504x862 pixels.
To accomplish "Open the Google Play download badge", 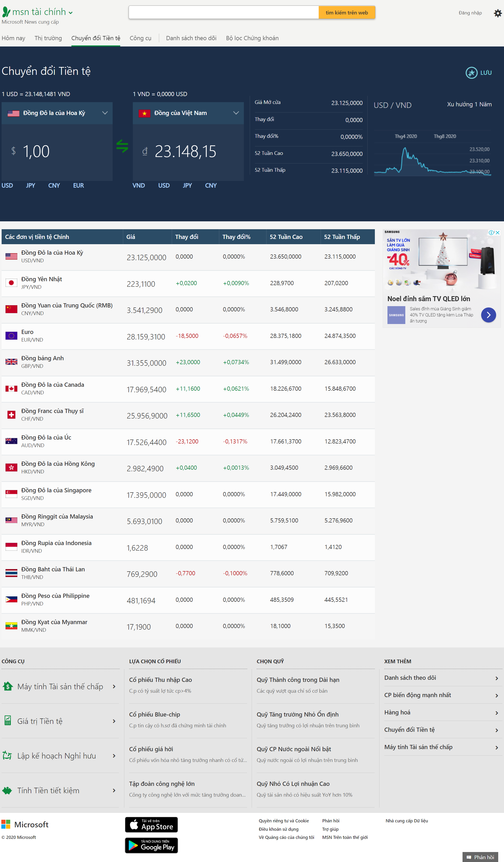I will point(151,845).
